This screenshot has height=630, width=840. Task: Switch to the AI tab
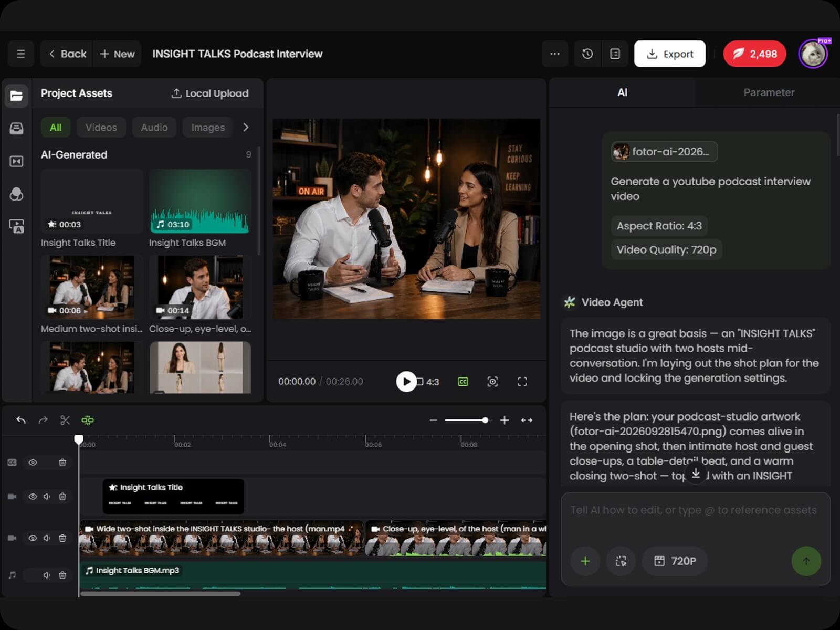click(x=623, y=92)
